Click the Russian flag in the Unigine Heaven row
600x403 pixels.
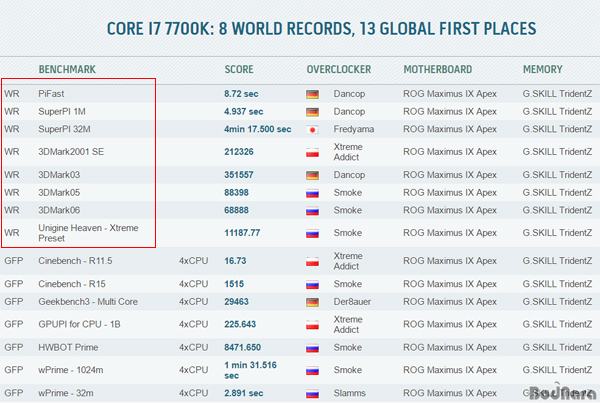click(x=312, y=233)
